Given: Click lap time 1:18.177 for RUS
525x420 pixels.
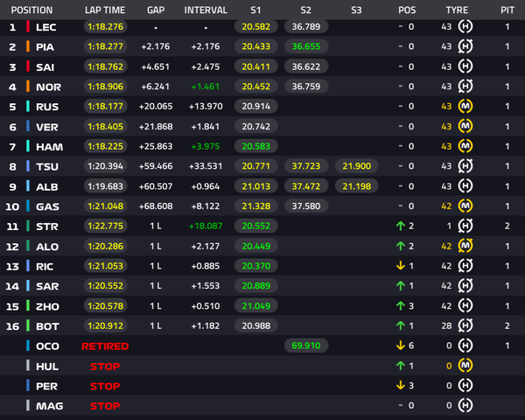Looking at the screenshot, I should [105, 106].
